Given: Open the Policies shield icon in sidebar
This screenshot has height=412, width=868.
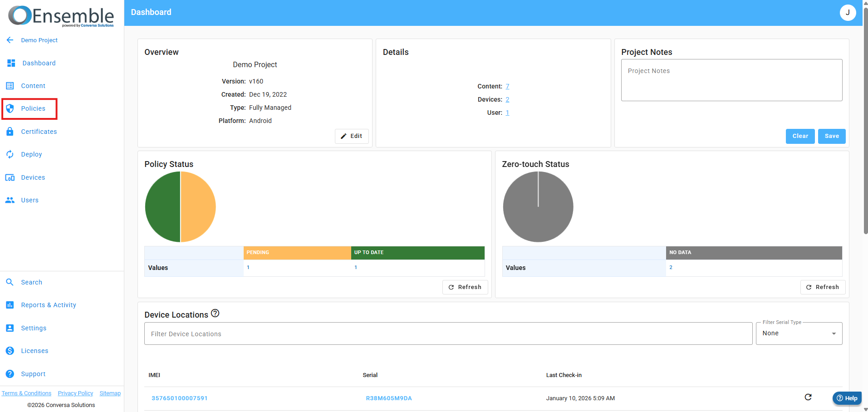Looking at the screenshot, I should 10,108.
